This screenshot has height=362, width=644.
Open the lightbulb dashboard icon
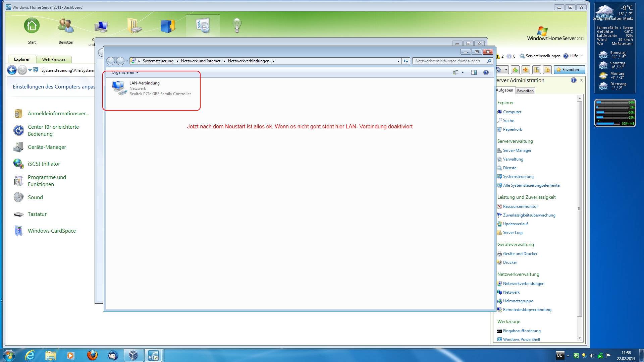237,25
